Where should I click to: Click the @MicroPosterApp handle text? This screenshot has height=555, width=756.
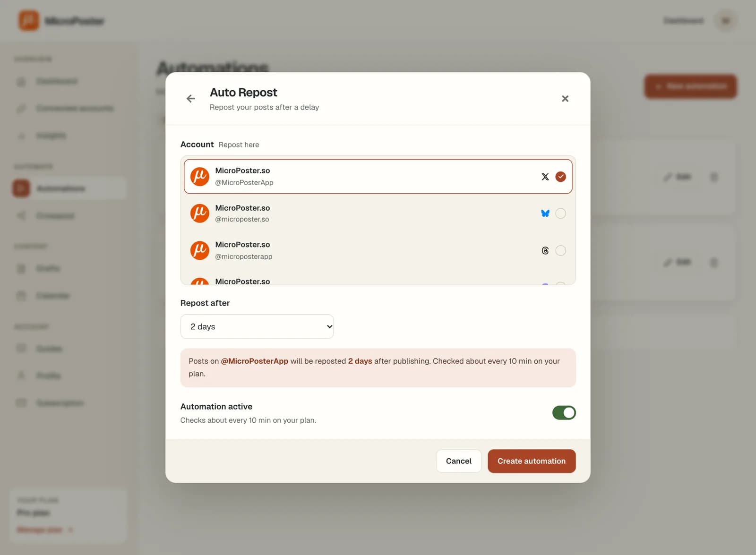[x=244, y=182]
